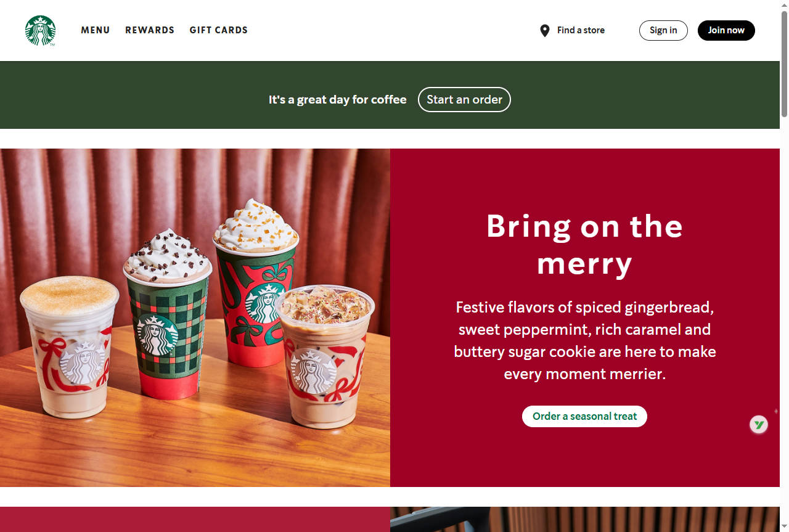Click the vertical scrollbar thumb
The image size is (789, 532).
784,63
